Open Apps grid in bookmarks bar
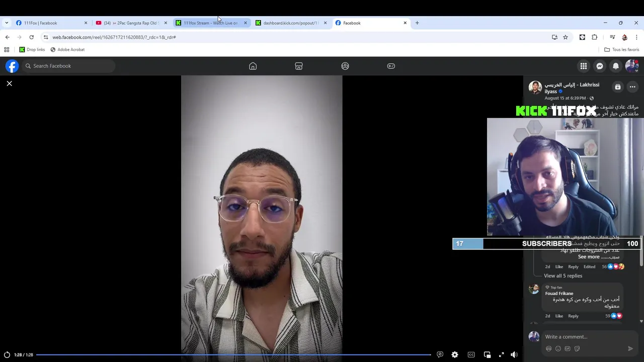Image resolution: width=644 pixels, height=362 pixels. pos(7,50)
